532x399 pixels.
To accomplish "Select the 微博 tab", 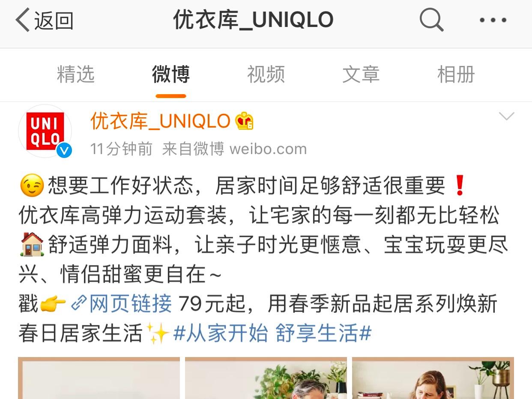I will coord(171,74).
